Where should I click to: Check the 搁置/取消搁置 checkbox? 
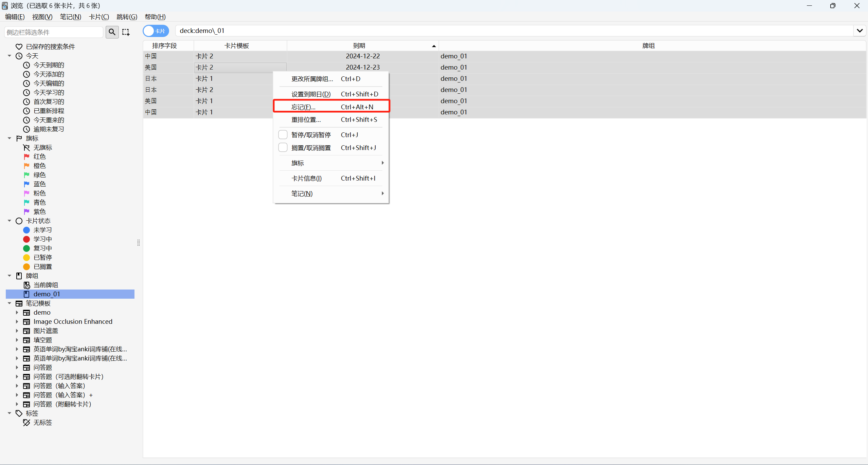pos(283,148)
